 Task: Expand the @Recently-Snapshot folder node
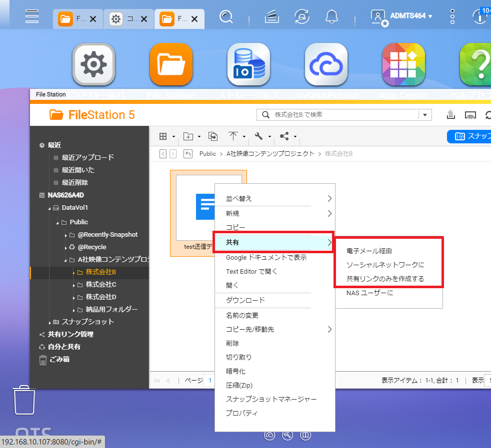click(66, 235)
